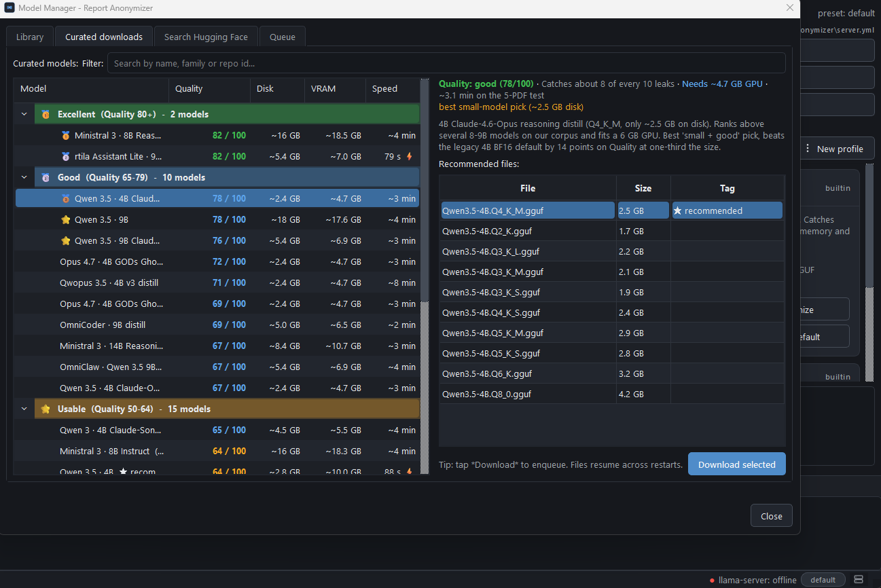Image resolution: width=881 pixels, height=588 pixels.
Task: Select the Opus 4.7 · 4B GODs row scoring 72 / 100
Action: tap(217, 261)
